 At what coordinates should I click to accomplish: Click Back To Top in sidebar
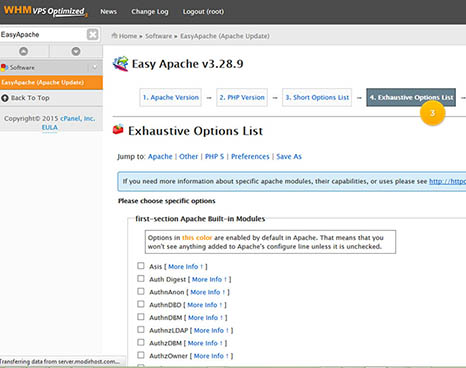click(x=30, y=98)
